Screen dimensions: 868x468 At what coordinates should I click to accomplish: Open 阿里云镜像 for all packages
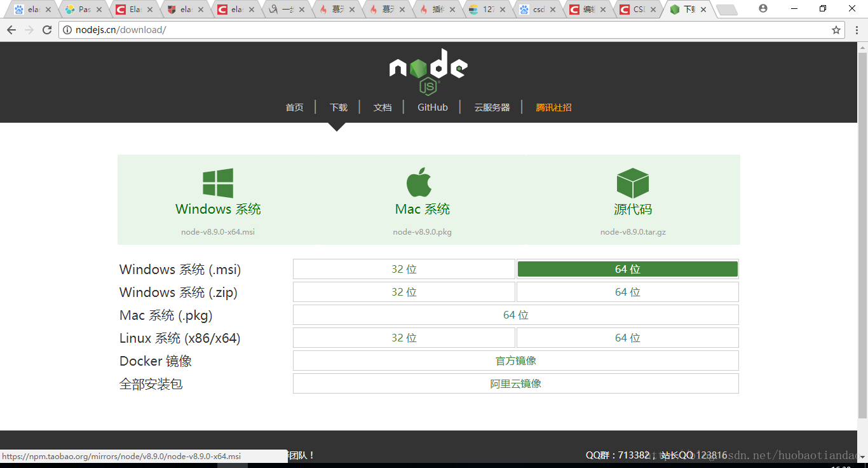coord(516,383)
